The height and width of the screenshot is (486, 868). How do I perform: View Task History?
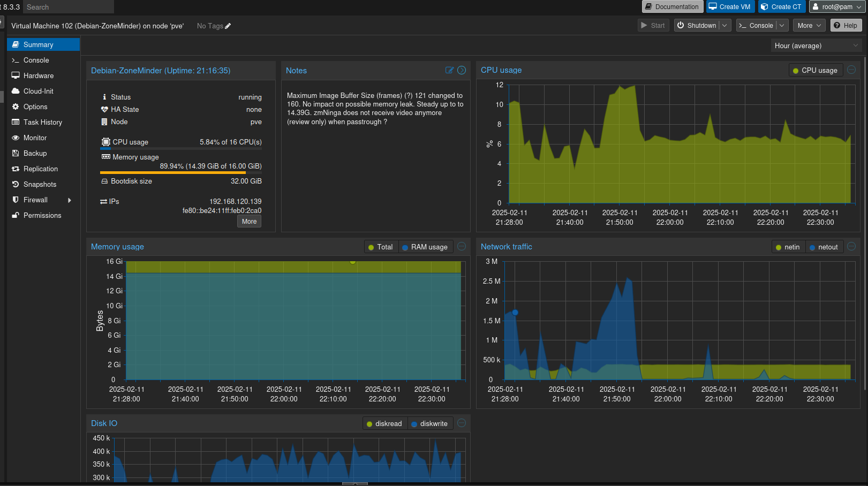pos(43,122)
